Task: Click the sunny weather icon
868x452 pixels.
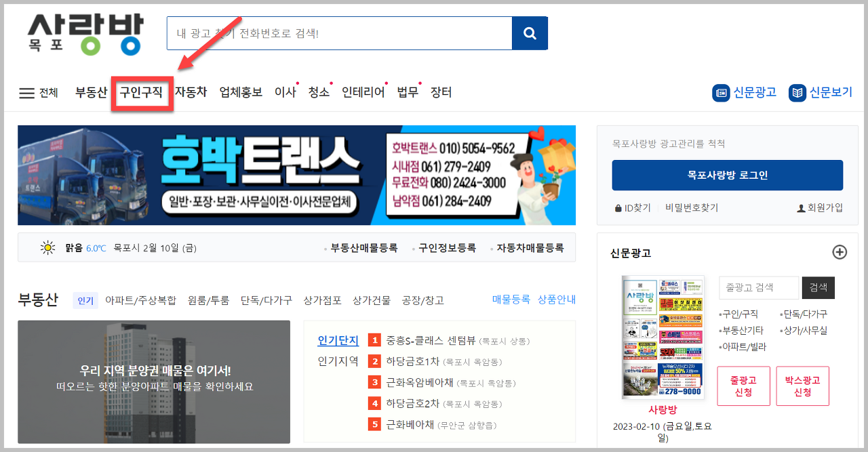Action: pyautogui.click(x=47, y=248)
